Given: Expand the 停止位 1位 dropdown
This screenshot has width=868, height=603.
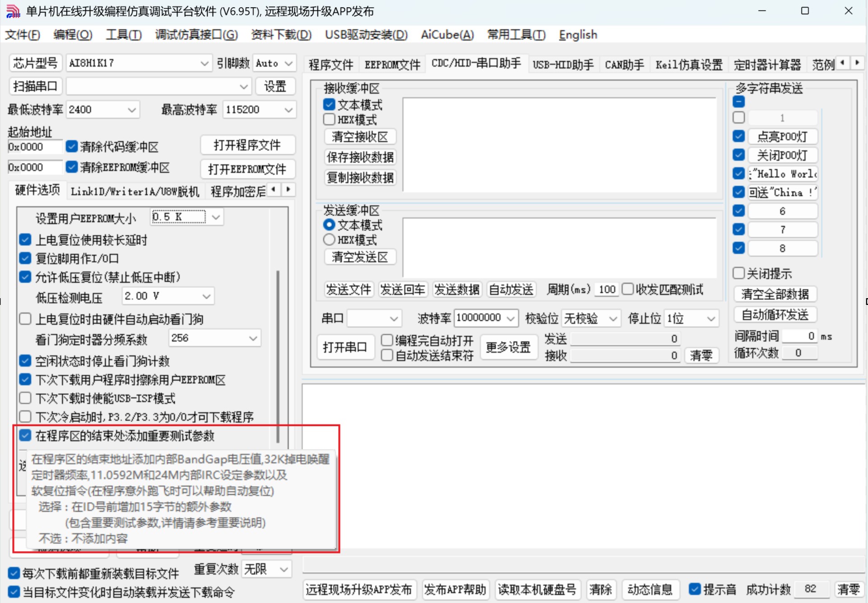Looking at the screenshot, I should 711,318.
